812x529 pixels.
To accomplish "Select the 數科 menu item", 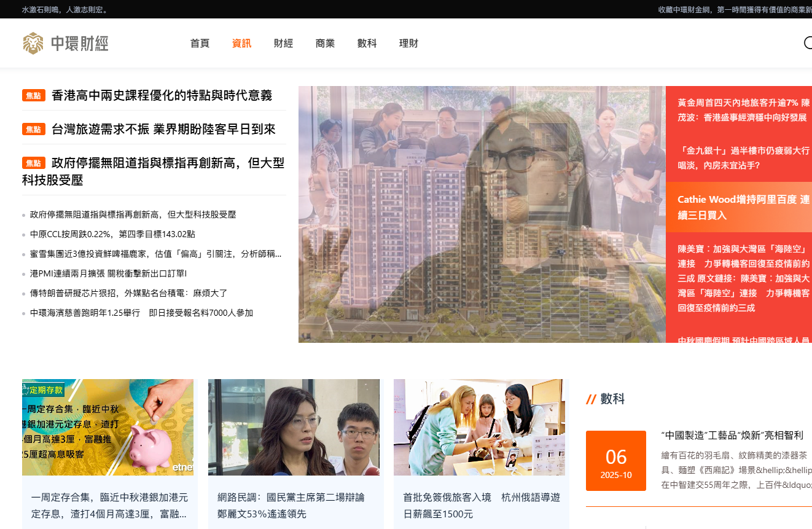I will pos(367,44).
